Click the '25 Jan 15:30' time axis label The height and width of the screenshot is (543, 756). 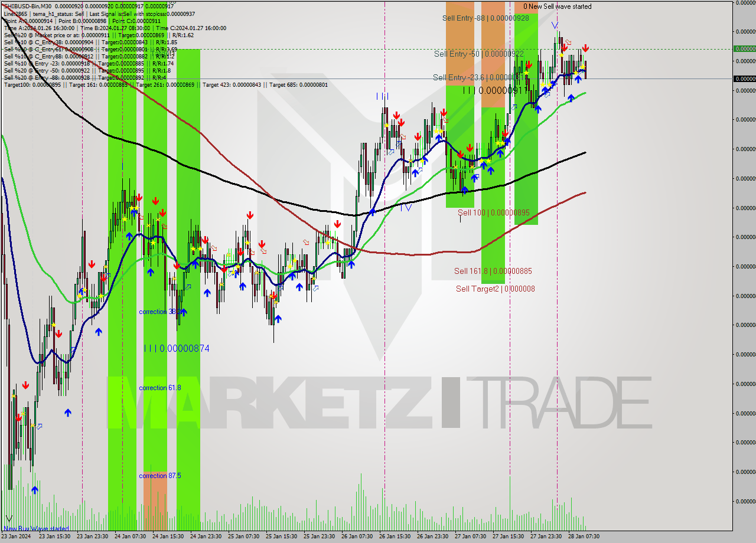click(x=281, y=537)
